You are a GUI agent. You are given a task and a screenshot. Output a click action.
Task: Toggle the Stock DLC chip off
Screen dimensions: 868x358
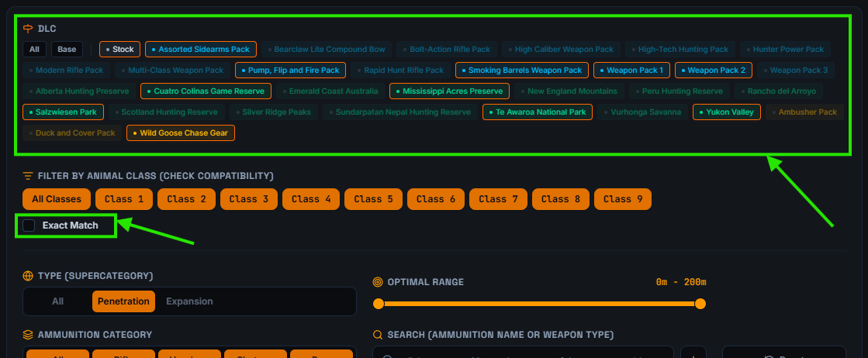click(120, 50)
